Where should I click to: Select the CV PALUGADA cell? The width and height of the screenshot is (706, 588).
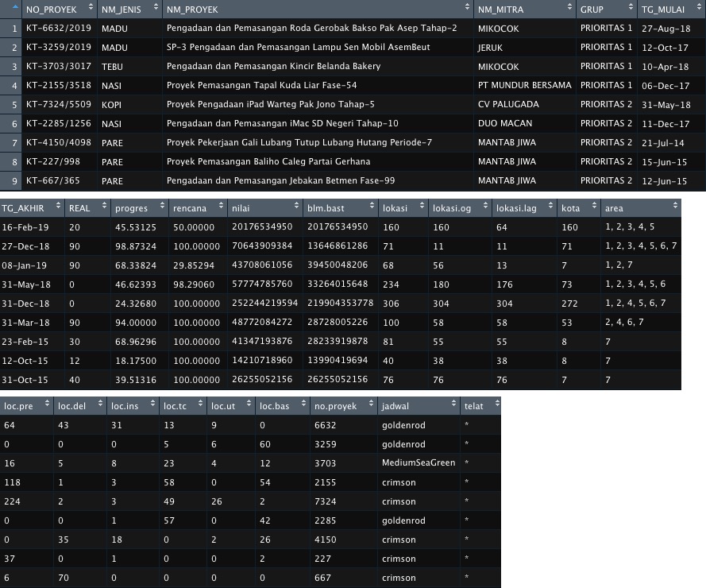pos(508,104)
